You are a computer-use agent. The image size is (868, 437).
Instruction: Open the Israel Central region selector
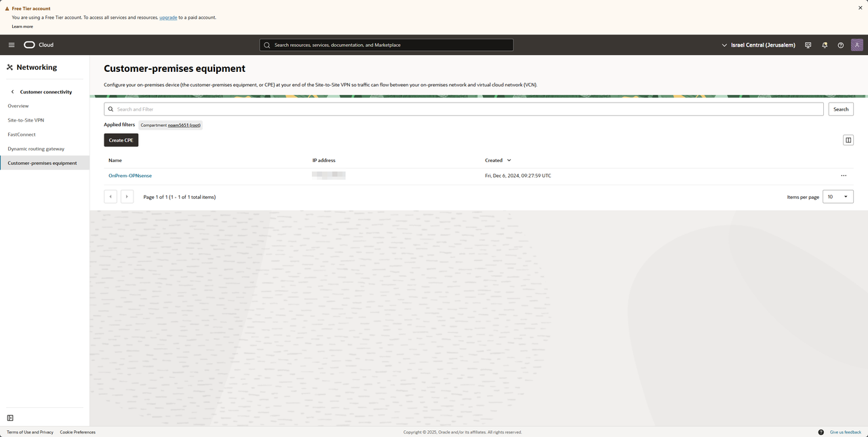[758, 45]
